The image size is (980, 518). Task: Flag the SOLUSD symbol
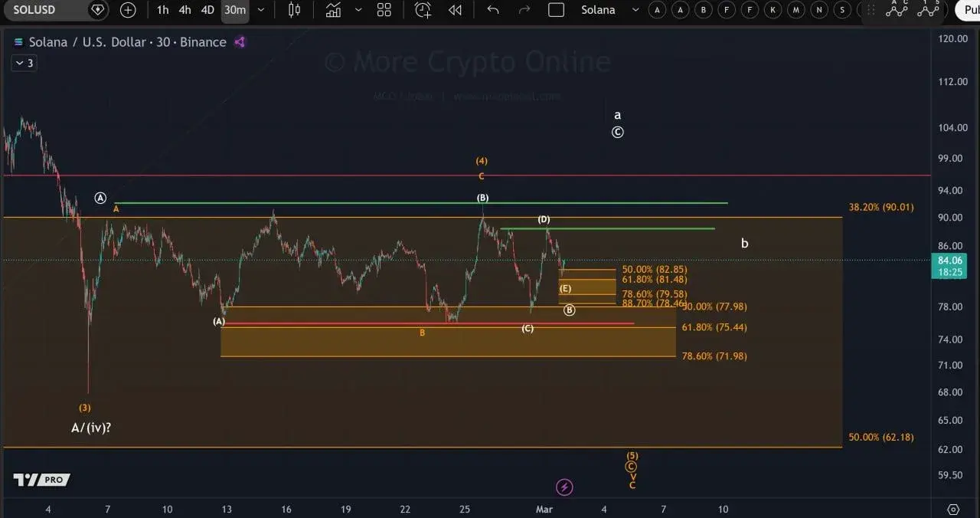coord(97,10)
